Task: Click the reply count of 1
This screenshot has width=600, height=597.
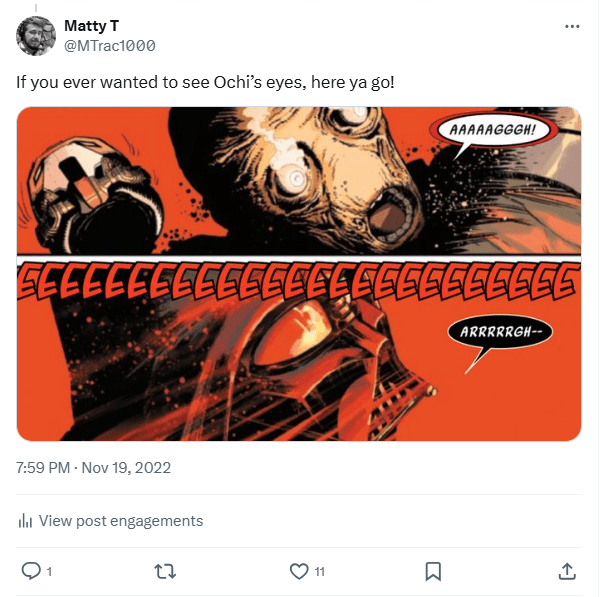Action: (49, 572)
